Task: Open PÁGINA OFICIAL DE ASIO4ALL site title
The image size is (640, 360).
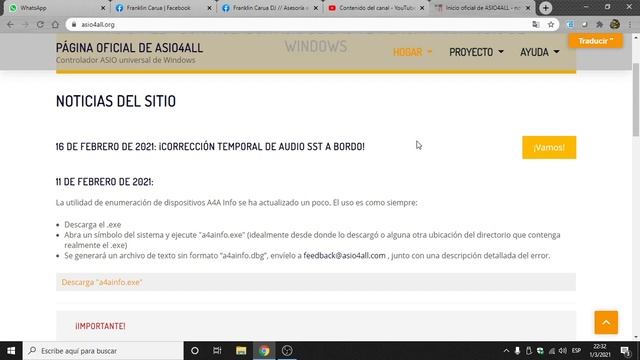Action: 129,48
